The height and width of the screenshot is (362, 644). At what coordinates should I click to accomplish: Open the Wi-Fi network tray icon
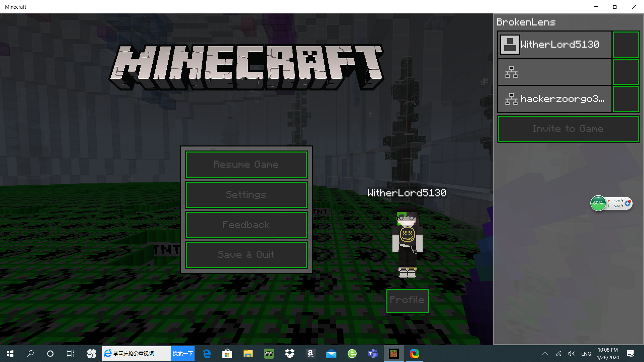click(559, 354)
